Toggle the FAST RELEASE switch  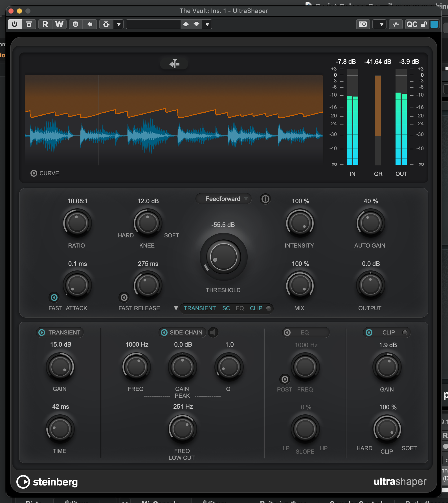point(124,298)
